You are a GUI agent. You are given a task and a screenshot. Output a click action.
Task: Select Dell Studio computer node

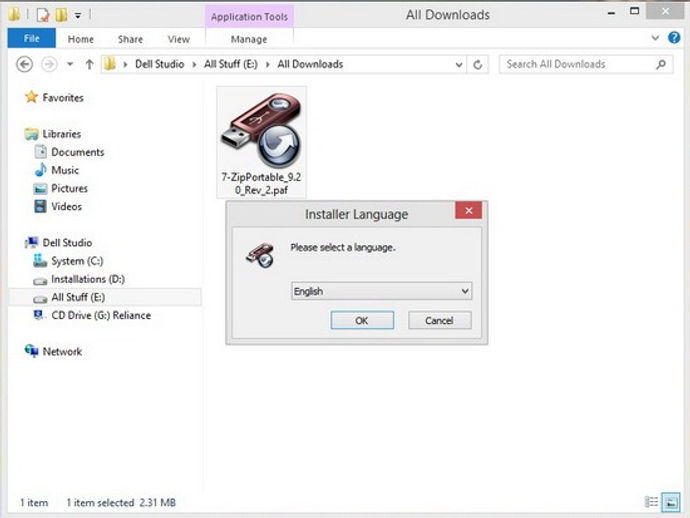pos(67,242)
